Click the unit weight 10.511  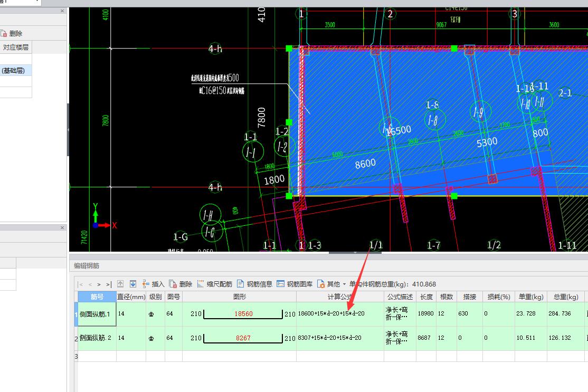526,338
